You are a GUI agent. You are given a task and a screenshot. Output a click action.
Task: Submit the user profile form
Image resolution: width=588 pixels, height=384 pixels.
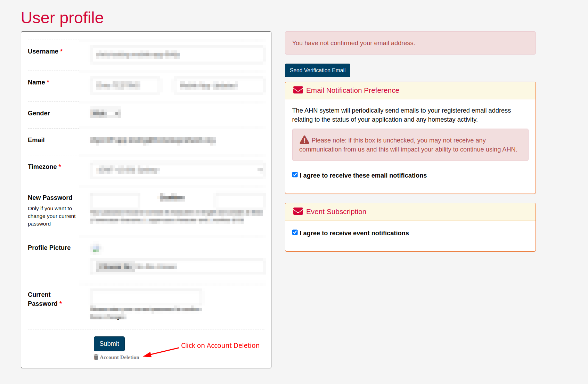tap(109, 344)
